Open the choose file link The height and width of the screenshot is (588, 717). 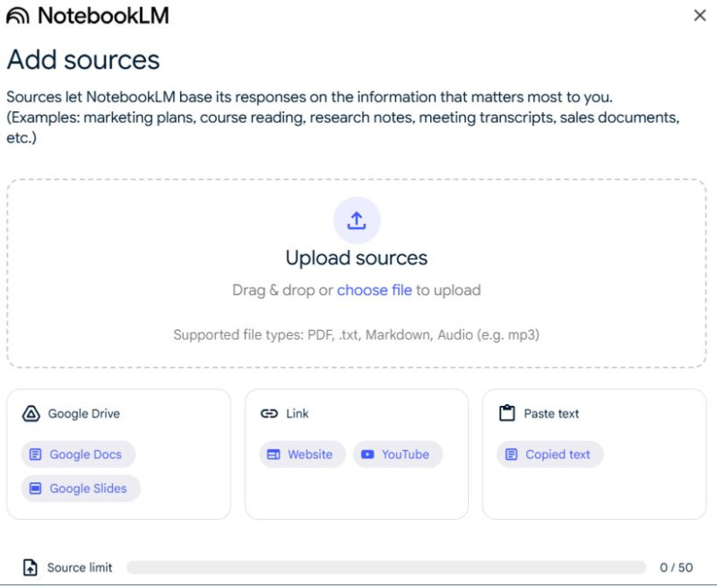[x=375, y=290]
